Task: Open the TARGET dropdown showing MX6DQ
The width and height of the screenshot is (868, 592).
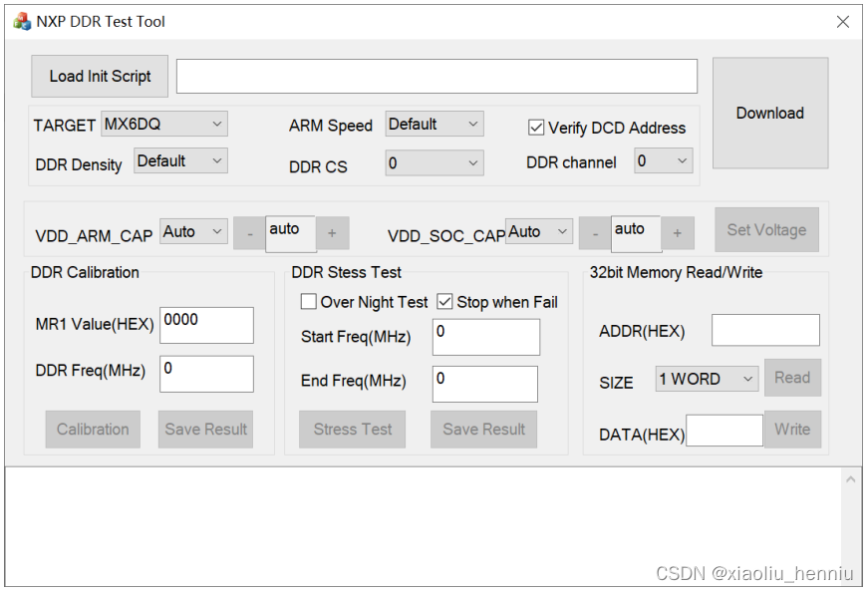Action: point(163,124)
